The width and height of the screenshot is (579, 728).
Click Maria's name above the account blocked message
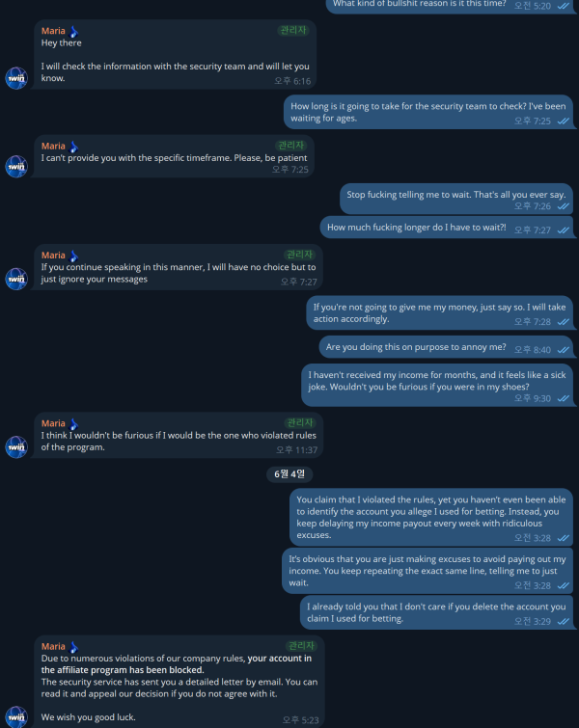[53, 646]
